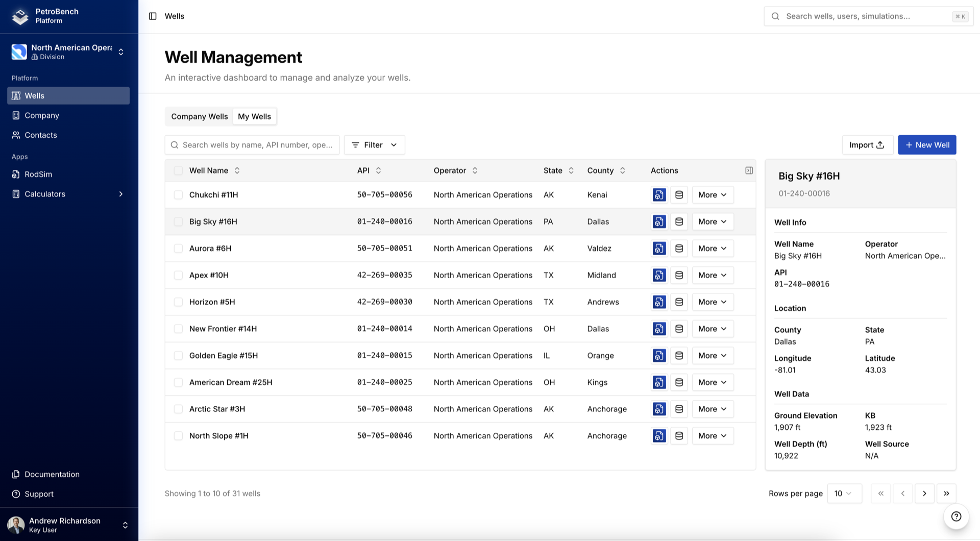Screen dimensions: 980x541
Task: Click the Import button
Action: (867, 145)
